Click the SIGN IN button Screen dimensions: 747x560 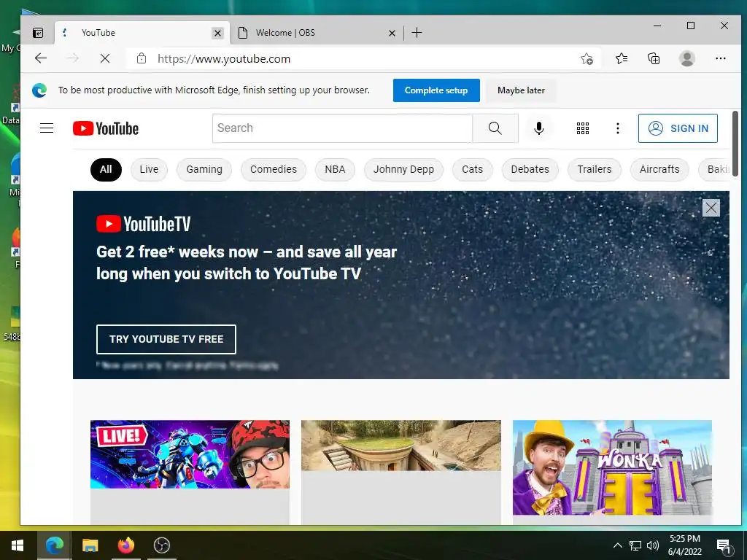click(x=678, y=128)
